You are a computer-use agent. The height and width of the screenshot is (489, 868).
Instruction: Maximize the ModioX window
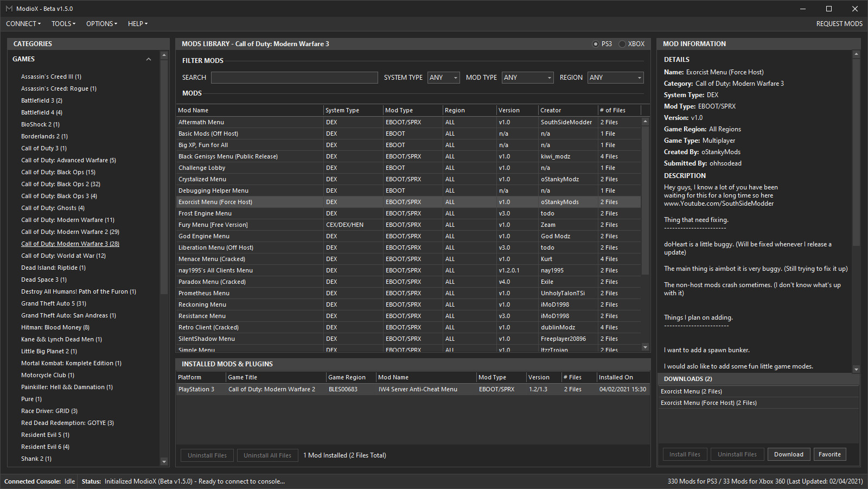point(828,9)
